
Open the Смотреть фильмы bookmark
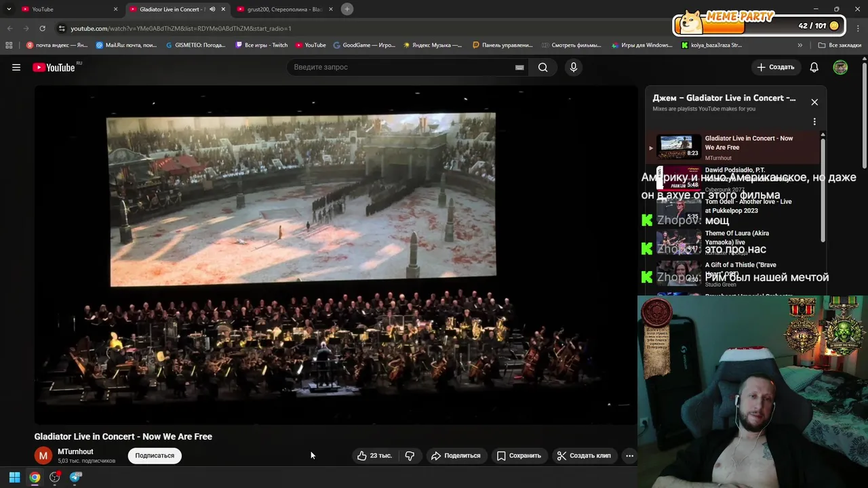pyautogui.click(x=572, y=45)
